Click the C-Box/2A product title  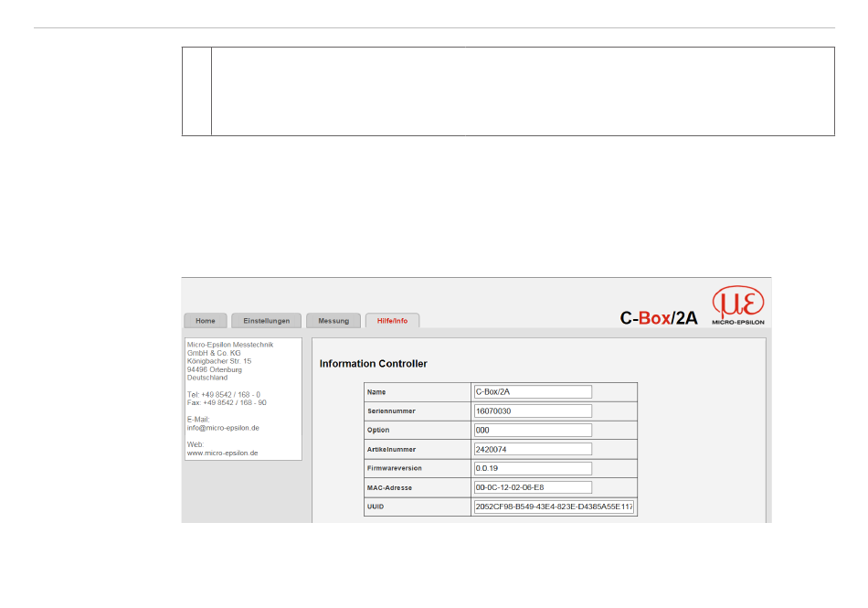[x=658, y=318]
